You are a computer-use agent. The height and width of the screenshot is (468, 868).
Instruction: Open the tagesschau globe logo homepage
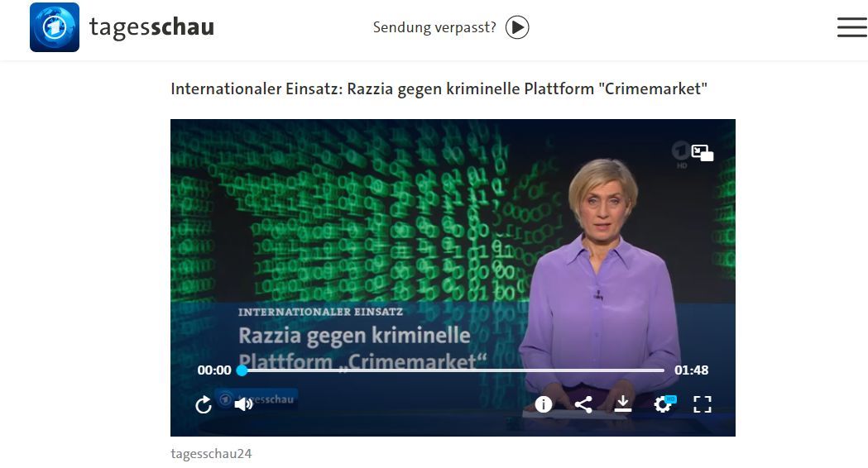click(x=55, y=27)
